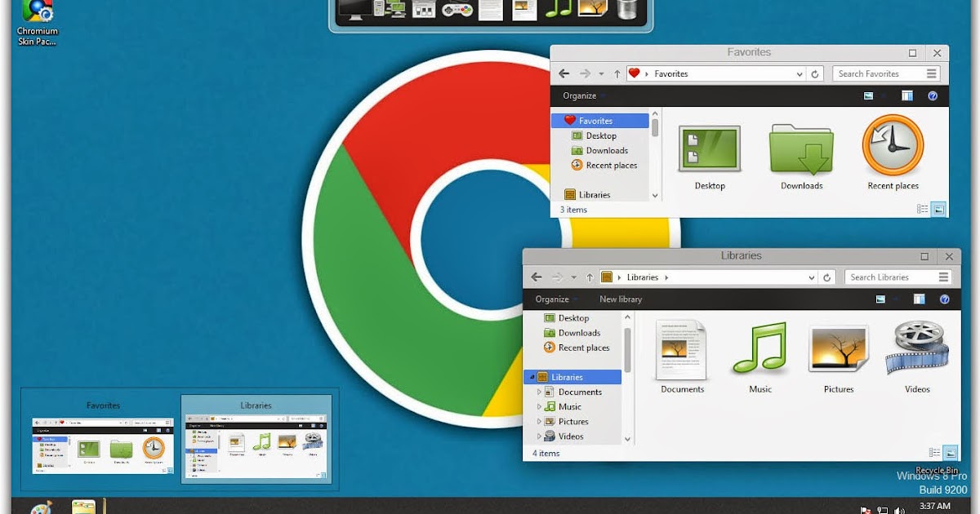Select Desktop in the Libraries window sidebar
The width and height of the screenshot is (980, 514).
(565, 318)
